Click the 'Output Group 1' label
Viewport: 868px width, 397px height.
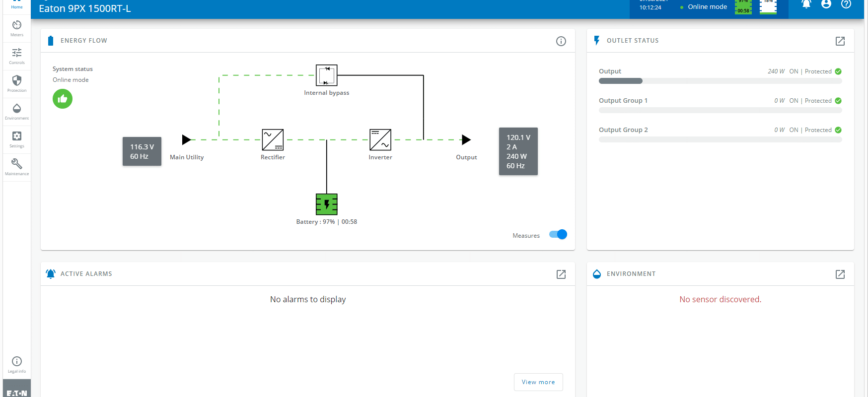tap(623, 101)
